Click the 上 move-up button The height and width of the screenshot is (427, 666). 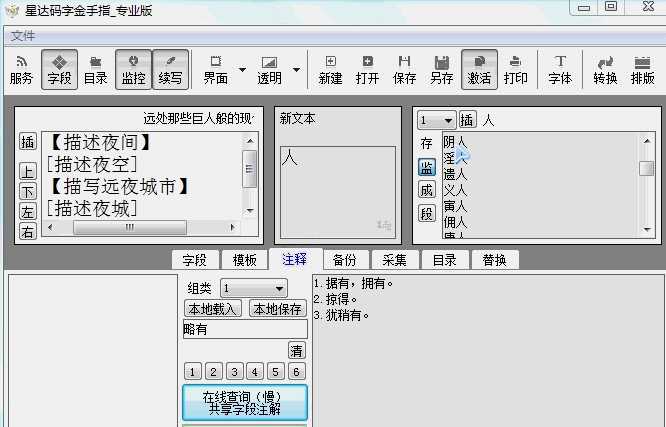tap(28, 172)
